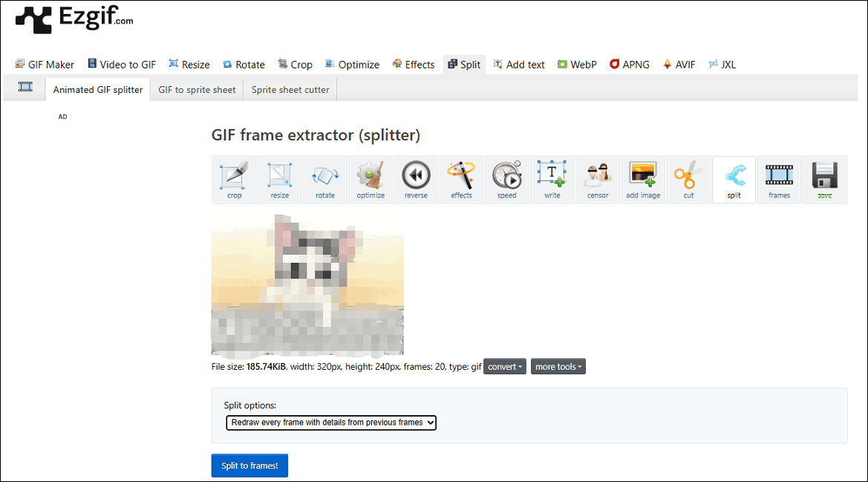Click the cat GIF preview image
The image size is (868, 482).
[x=307, y=284]
